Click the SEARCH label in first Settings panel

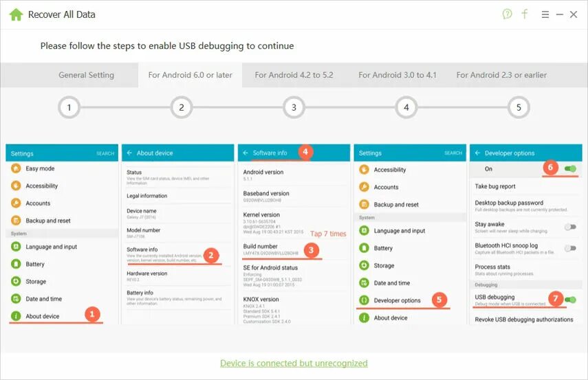click(x=105, y=154)
